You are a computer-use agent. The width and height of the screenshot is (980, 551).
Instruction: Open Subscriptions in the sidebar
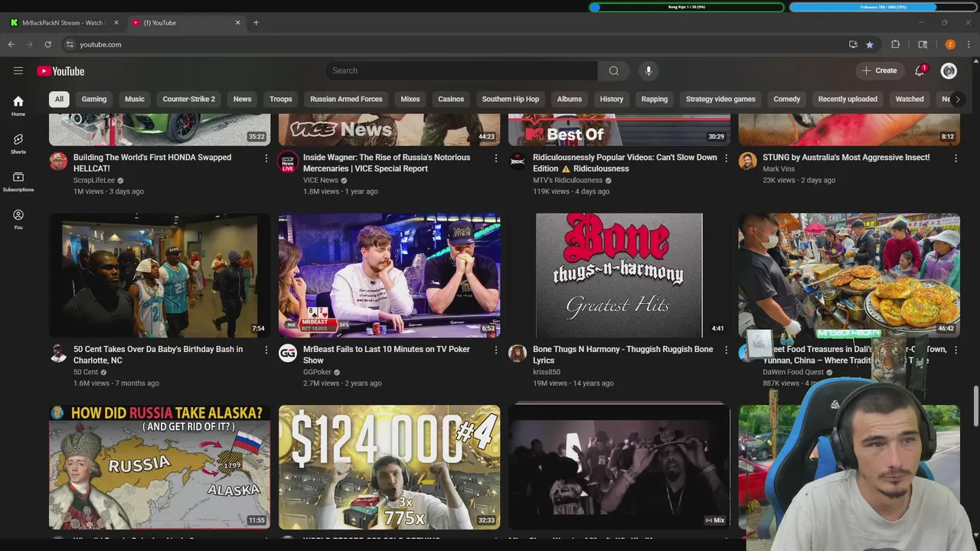click(18, 181)
